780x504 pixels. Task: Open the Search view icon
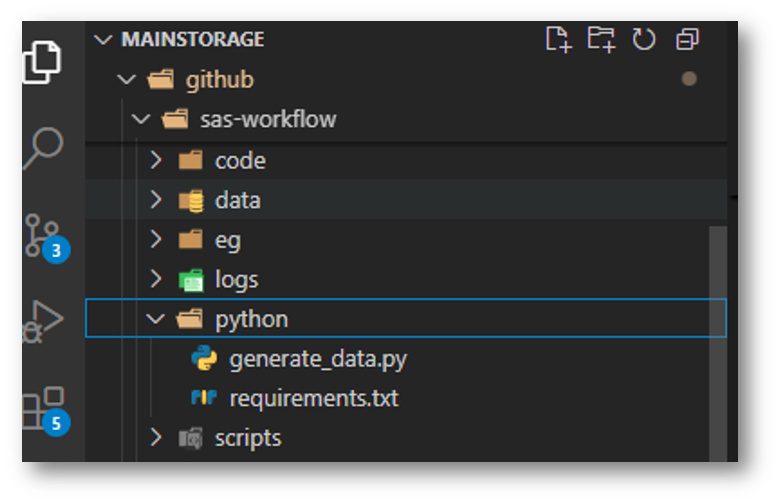[x=43, y=149]
